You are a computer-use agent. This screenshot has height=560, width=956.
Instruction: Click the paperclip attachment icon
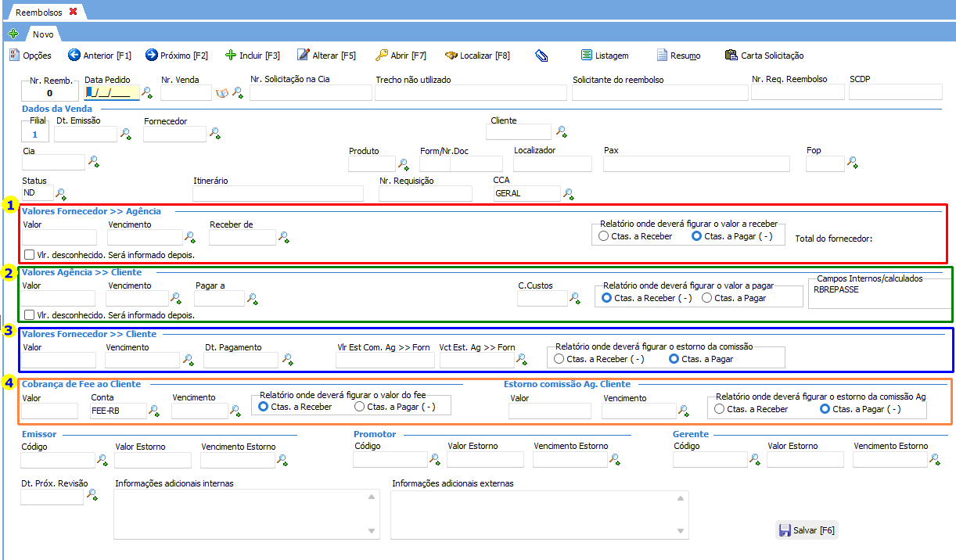click(x=541, y=56)
